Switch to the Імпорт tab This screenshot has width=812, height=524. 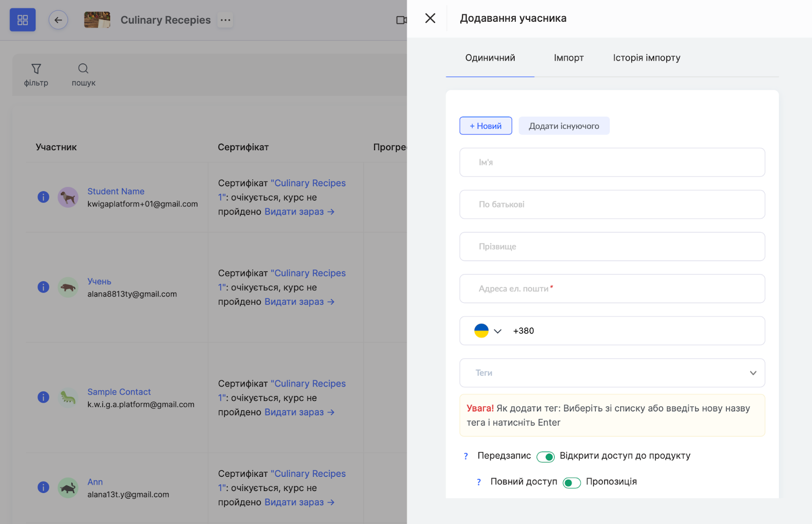(x=568, y=58)
